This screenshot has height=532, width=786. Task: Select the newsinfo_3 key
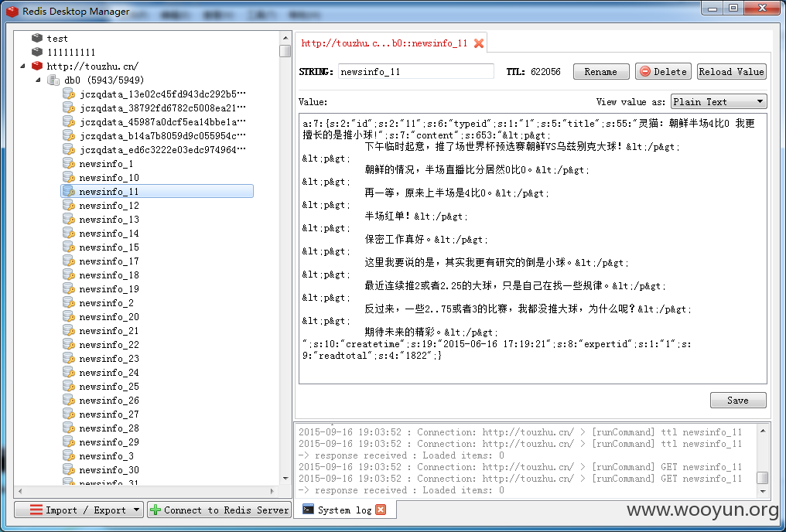click(x=106, y=456)
